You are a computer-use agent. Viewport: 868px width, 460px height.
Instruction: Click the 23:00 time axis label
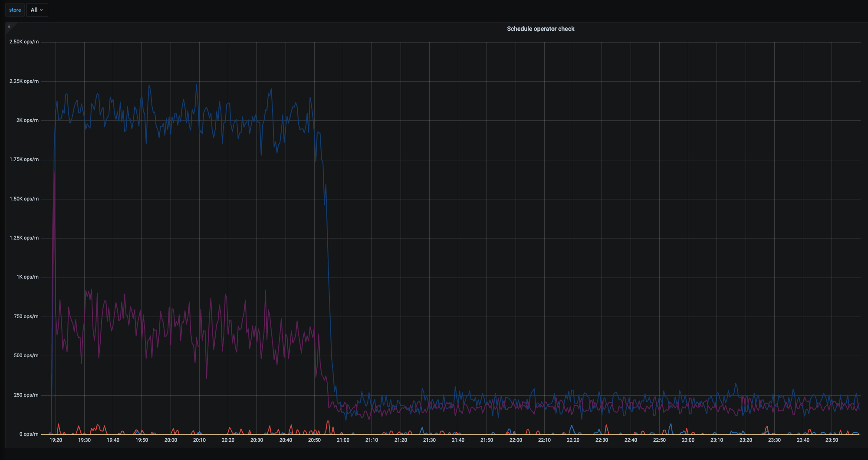688,440
